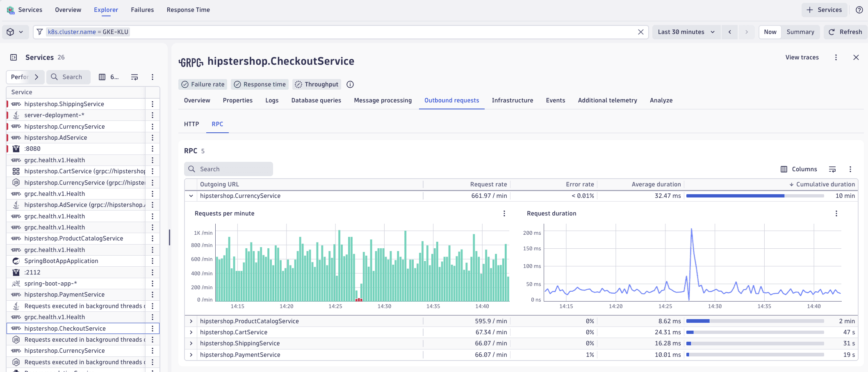868x372 pixels.
Task: Click the View traces link
Action: point(802,57)
